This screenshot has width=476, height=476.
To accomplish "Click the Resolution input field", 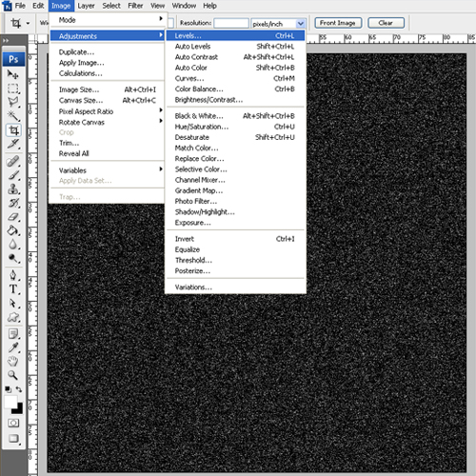I will pos(231,23).
